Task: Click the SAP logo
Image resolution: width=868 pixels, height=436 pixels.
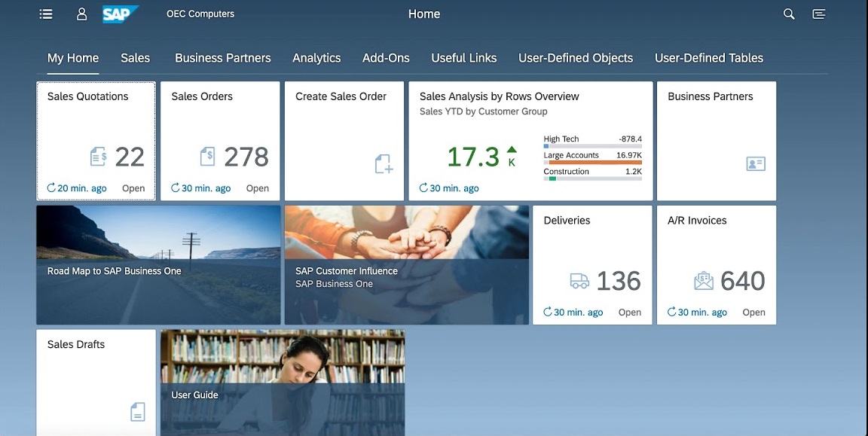Action: pyautogui.click(x=121, y=14)
